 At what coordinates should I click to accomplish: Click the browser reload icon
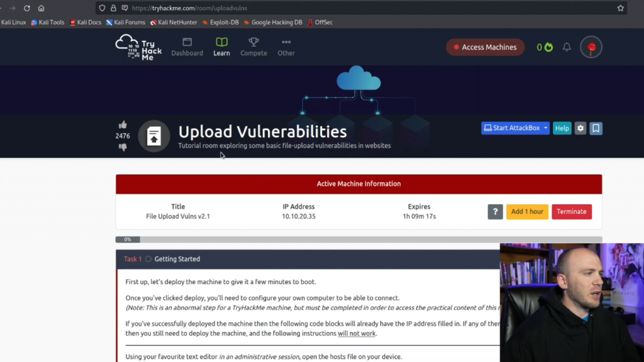(x=26, y=8)
